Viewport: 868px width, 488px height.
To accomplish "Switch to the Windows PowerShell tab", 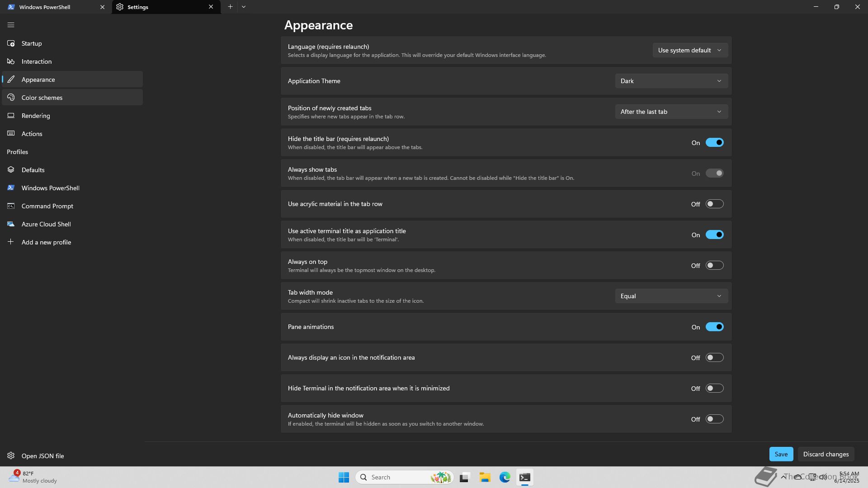I will pyautogui.click(x=50, y=7).
